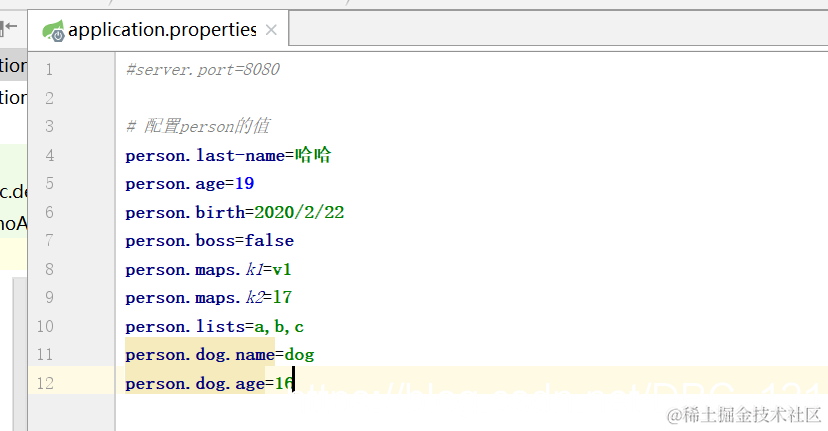Viewport: 828px width, 431px height.
Task: Click line number 10 in the gutter
Action: (x=45, y=326)
